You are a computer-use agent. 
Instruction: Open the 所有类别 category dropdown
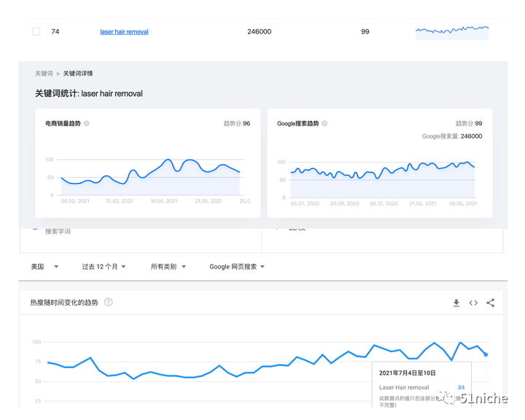coord(168,267)
